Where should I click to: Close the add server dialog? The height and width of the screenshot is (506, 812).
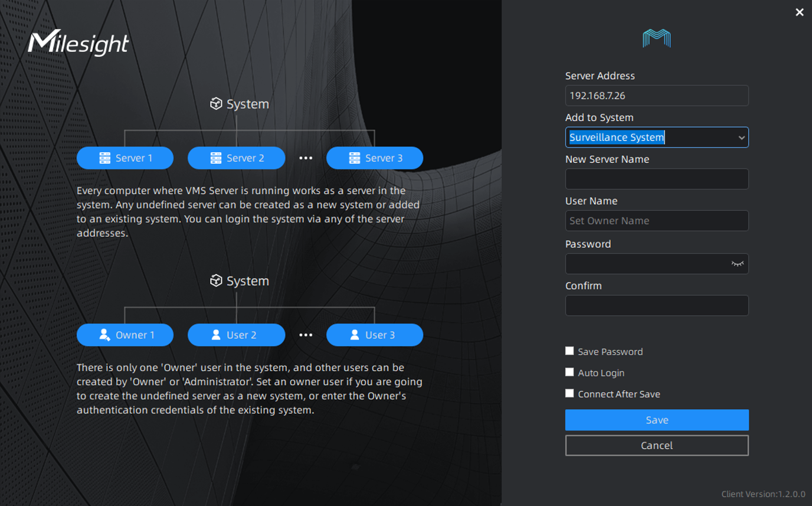click(x=800, y=12)
